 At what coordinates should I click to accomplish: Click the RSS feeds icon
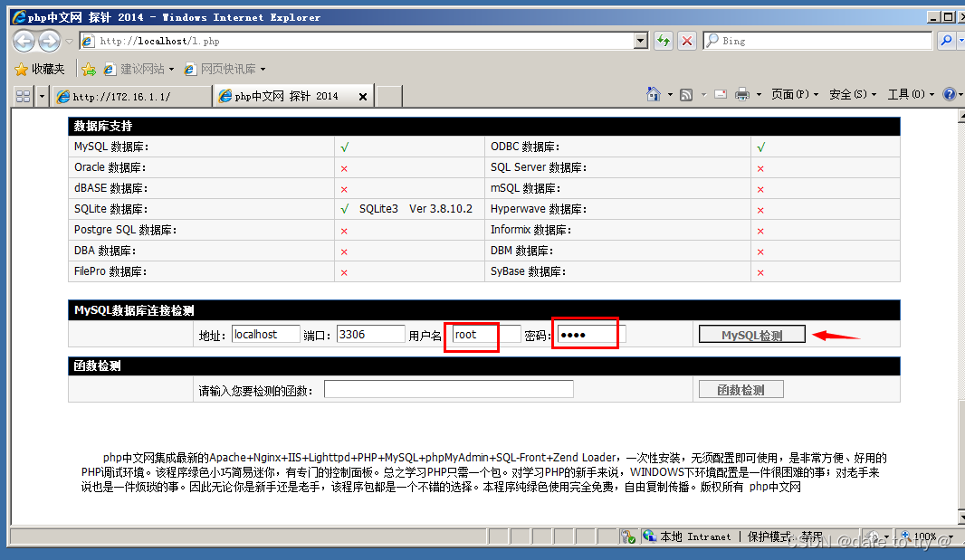686,95
